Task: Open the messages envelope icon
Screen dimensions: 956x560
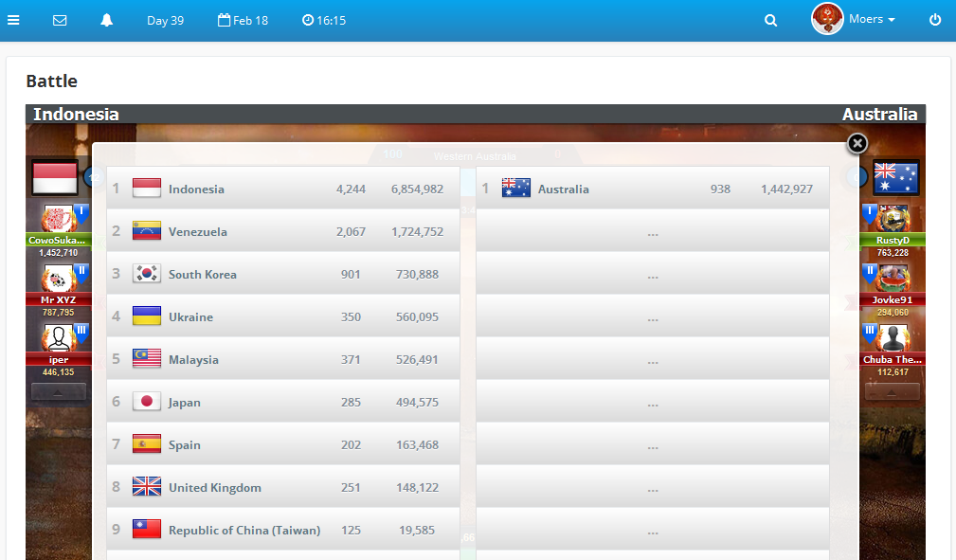Action: tap(60, 20)
